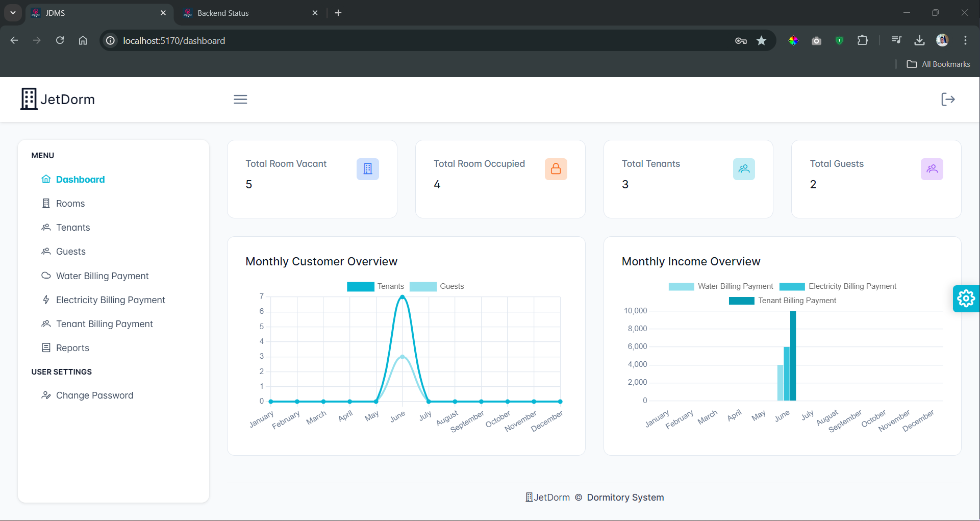Click the lightning icon beside Electricity Billing Payment

click(x=46, y=300)
